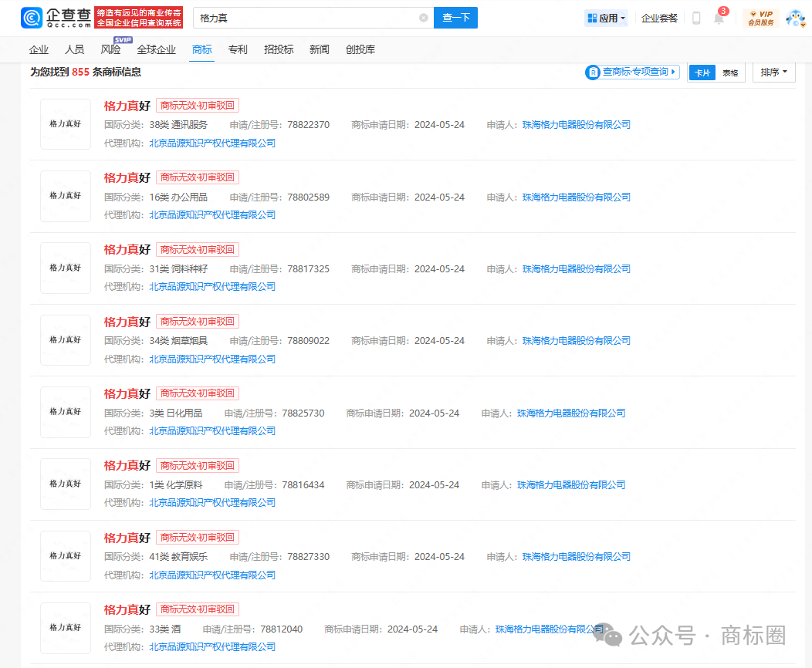
Task: Switch to 卡片 card view
Action: (702, 73)
